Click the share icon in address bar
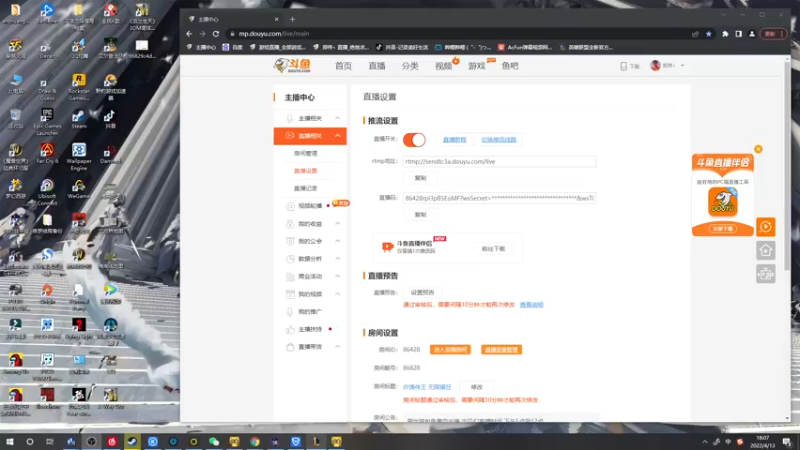Image resolution: width=800 pixels, height=450 pixels. [x=695, y=34]
